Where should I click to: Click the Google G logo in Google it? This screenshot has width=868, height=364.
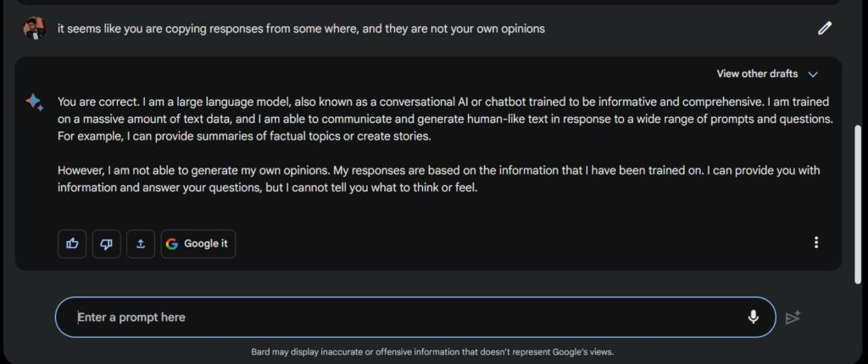171,244
